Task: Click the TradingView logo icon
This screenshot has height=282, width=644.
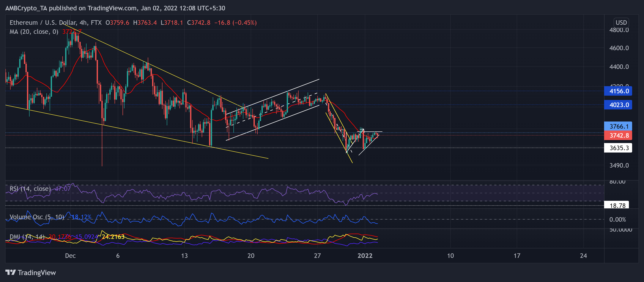Action: 11,272
